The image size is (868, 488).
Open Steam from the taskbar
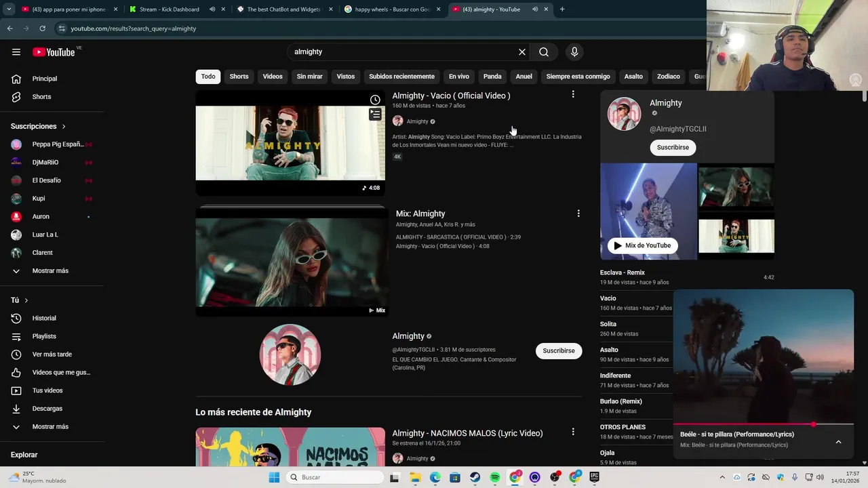[475, 477]
